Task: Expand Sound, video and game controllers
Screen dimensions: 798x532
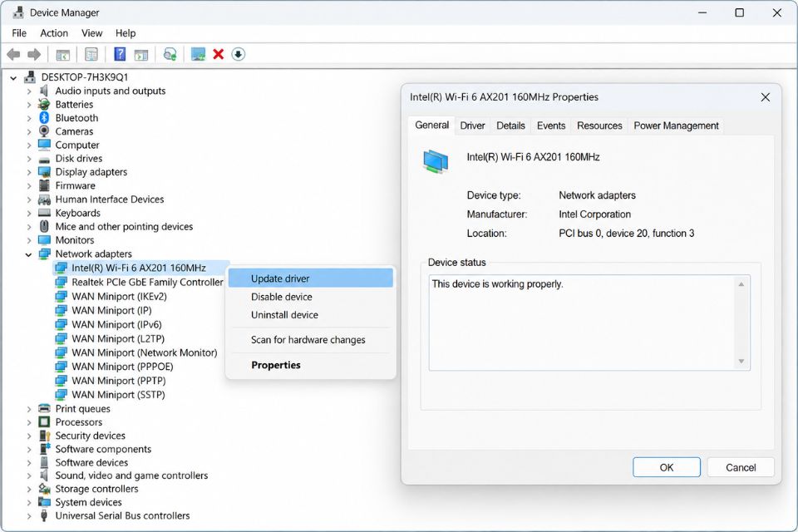Action: pyautogui.click(x=29, y=475)
